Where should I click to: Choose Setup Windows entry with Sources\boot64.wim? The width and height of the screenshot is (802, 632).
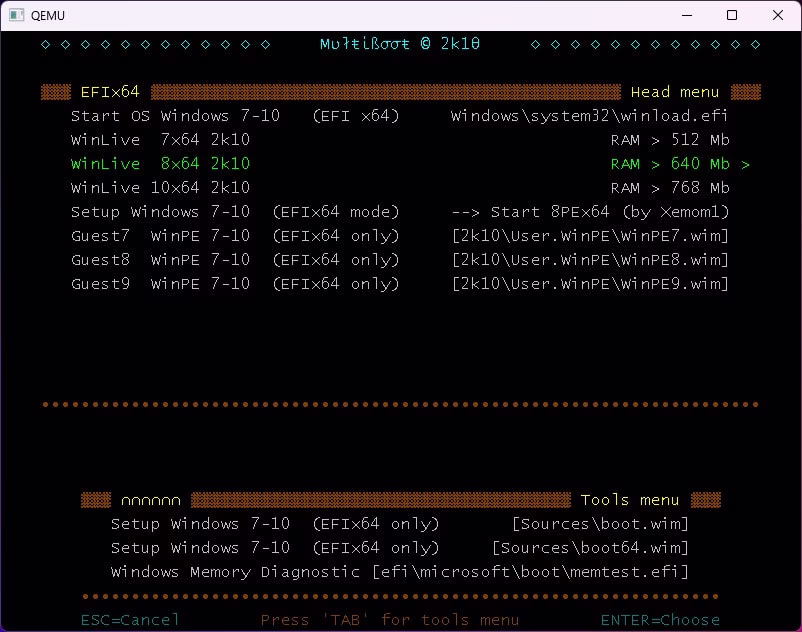pyautogui.click(x=399, y=548)
